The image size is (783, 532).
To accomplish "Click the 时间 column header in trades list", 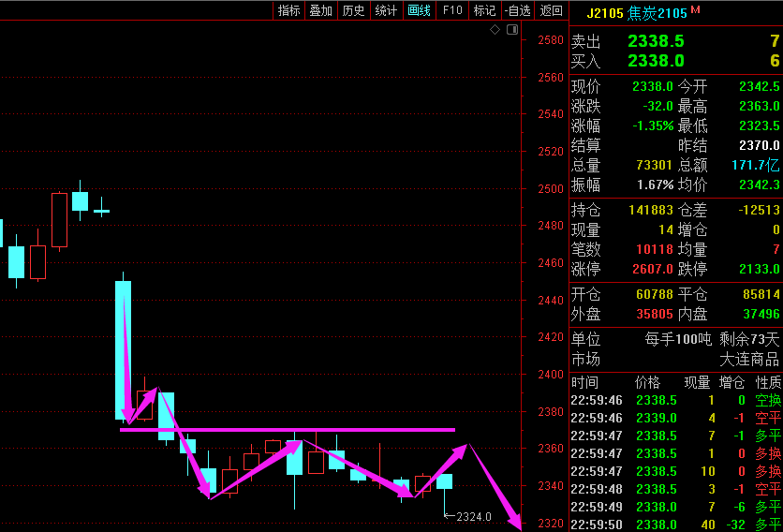I will click(x=584, y=382).
